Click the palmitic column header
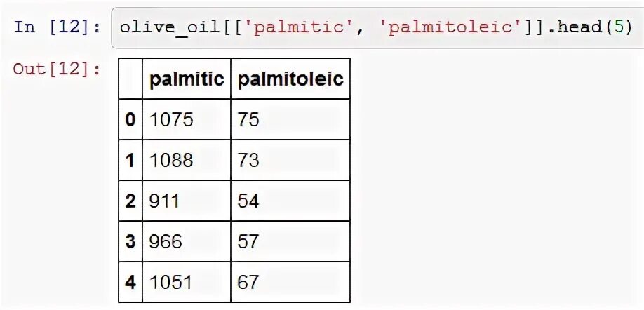Image resolution: width=644 pixels, height=310 pixels. point(186,79)
